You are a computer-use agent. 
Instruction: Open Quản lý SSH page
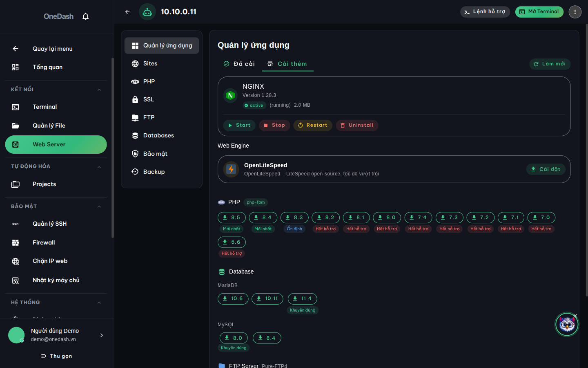click(56, 224)
